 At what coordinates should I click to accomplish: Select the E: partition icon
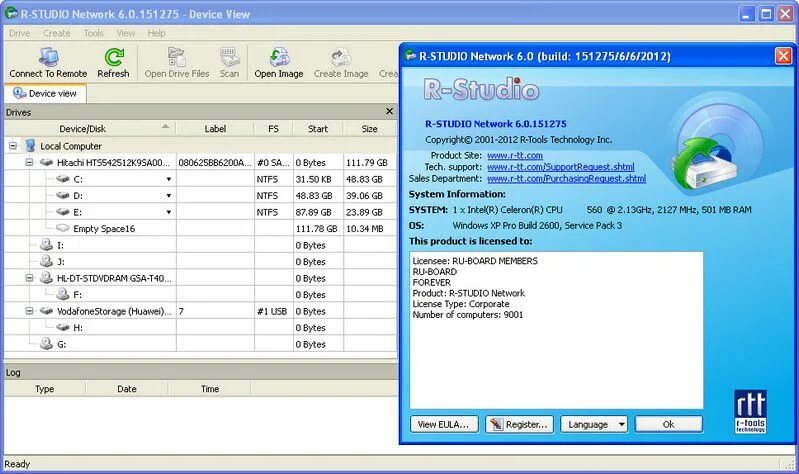(63, 212)
